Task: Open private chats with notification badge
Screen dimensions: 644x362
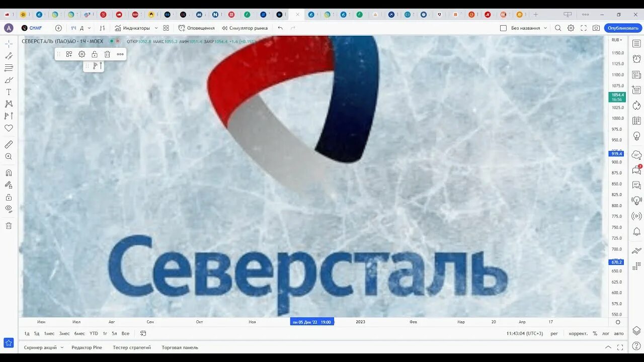Action: click(636, 169)
